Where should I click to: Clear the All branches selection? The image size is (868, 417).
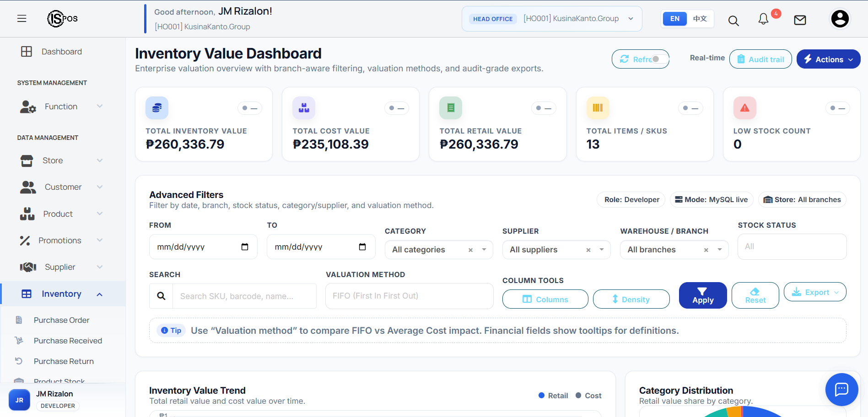[x=706, y=250]
